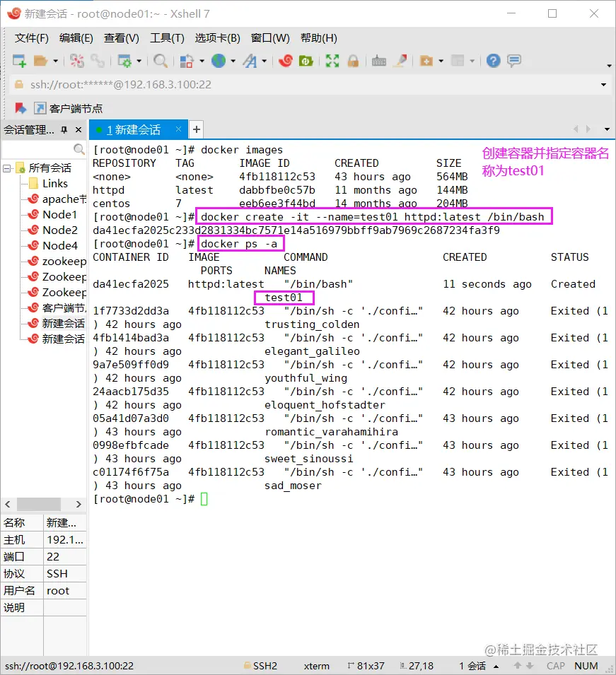The width and height of the screenshot is (616, 675).
Task: Open the globe encoding dropdown arrow
Action: [x=233, y=61]
